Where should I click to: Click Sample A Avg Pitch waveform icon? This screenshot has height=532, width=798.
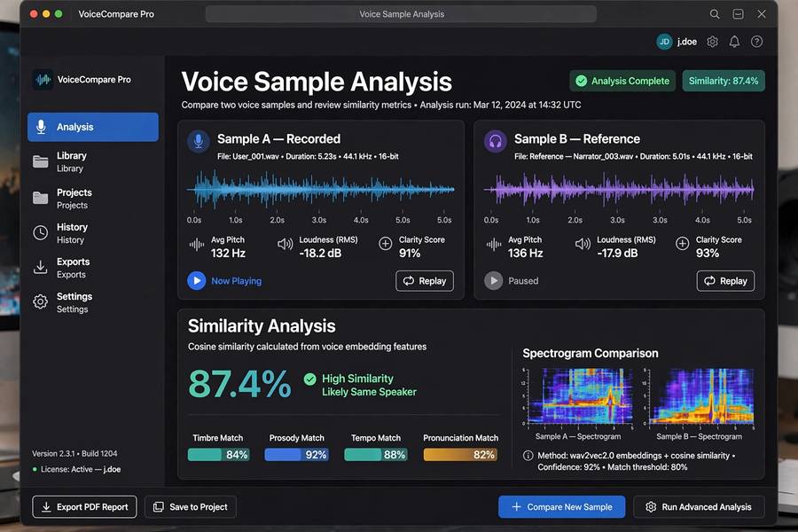point(197,245)
